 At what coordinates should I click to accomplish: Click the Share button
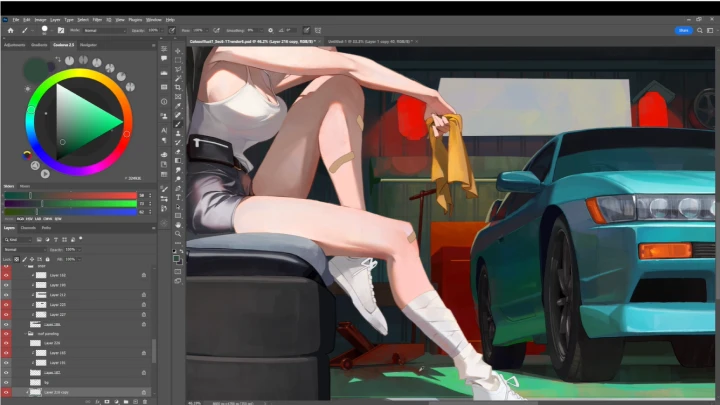pos(683,30)
